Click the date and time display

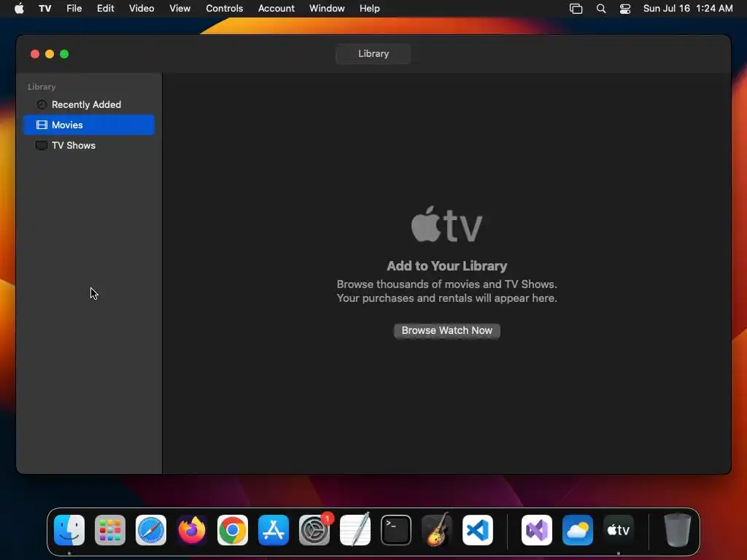point(688,9)
